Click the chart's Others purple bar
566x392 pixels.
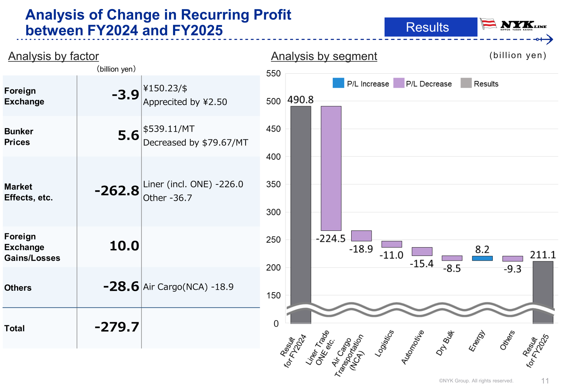(x=513, y=259)
